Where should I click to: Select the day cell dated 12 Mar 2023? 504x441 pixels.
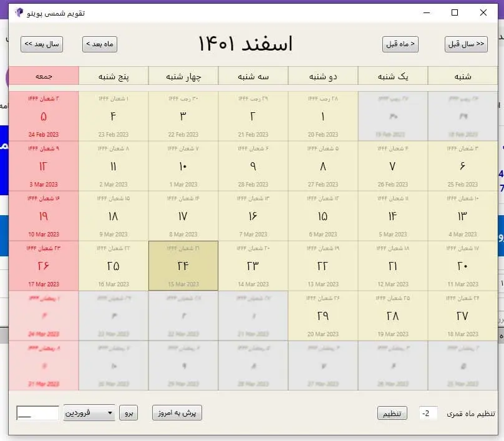click(x=393, y=266)
